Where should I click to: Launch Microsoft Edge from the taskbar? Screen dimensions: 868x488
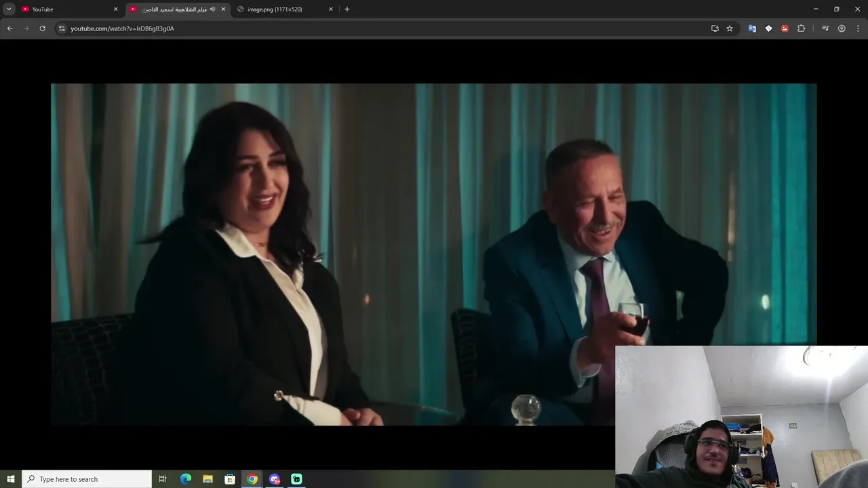tap(185, 479)
